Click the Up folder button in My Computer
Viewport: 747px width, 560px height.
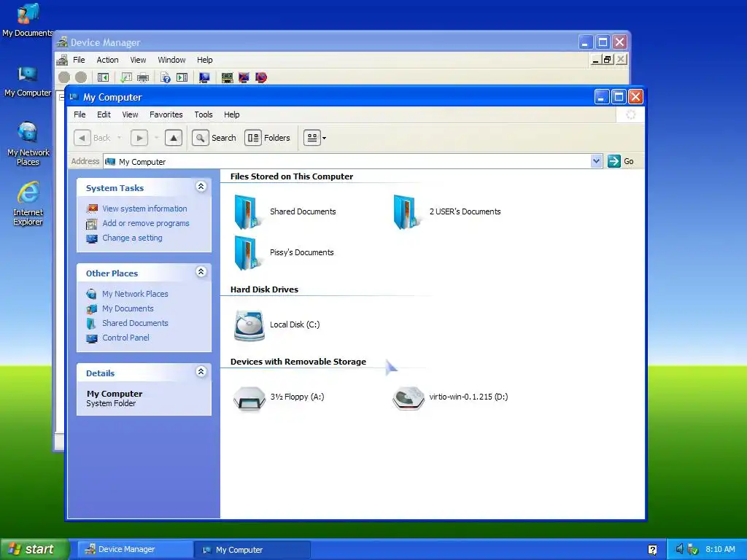click(x=174, y=138)
